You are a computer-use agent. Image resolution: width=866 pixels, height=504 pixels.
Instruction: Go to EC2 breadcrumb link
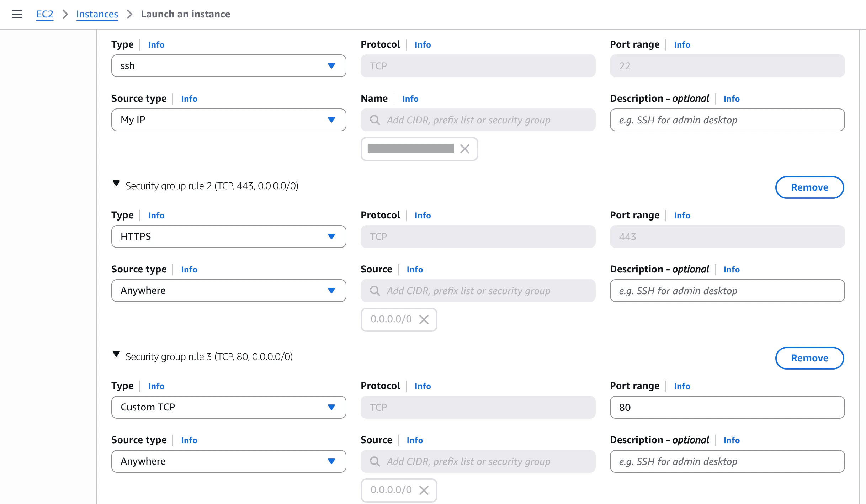coord(45,14)
